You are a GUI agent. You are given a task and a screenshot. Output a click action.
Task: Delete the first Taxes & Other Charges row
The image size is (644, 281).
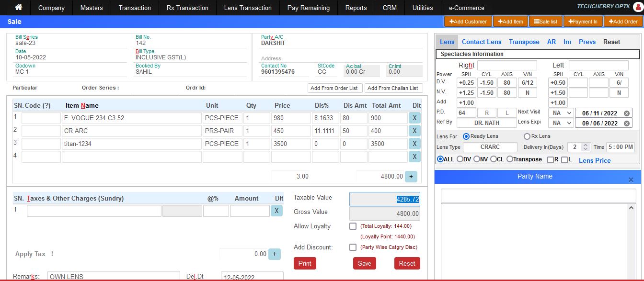[276, 210]
